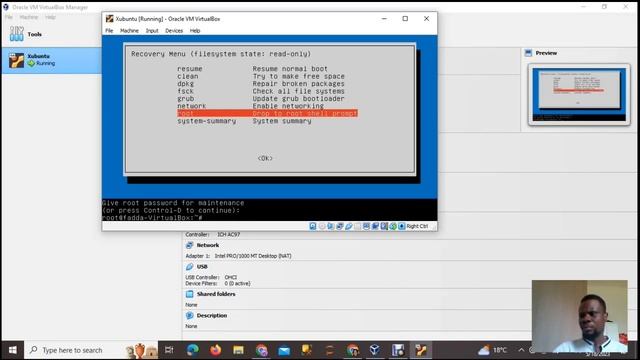Click the 18°C weather widget on taskbar
This screenshot has height=360, width=640.
click(492, 350)
